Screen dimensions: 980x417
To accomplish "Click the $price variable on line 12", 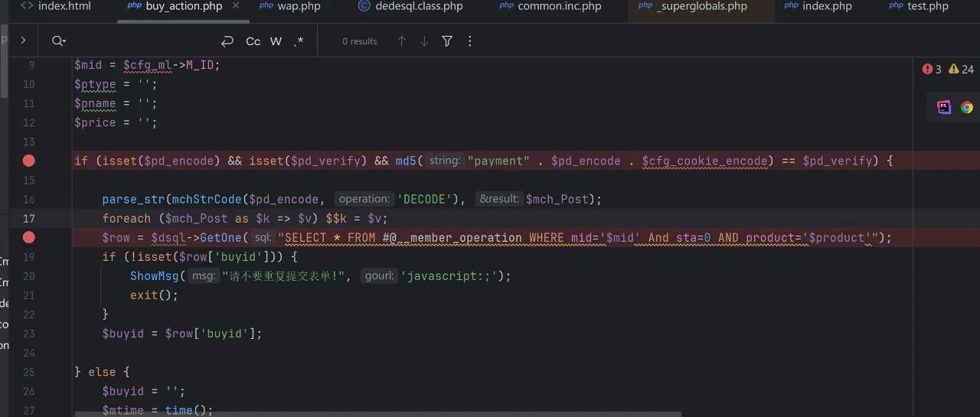I will [x=95, y=122].
